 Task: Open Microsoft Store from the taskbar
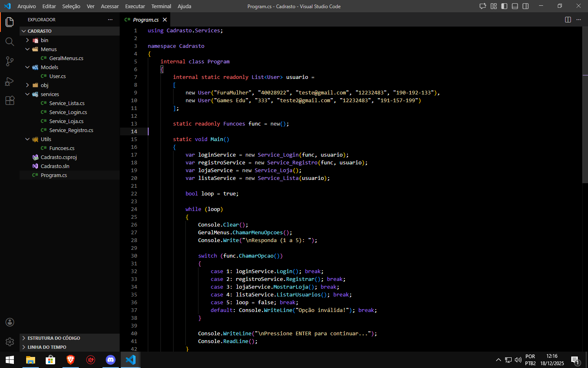tap(51, 360)
